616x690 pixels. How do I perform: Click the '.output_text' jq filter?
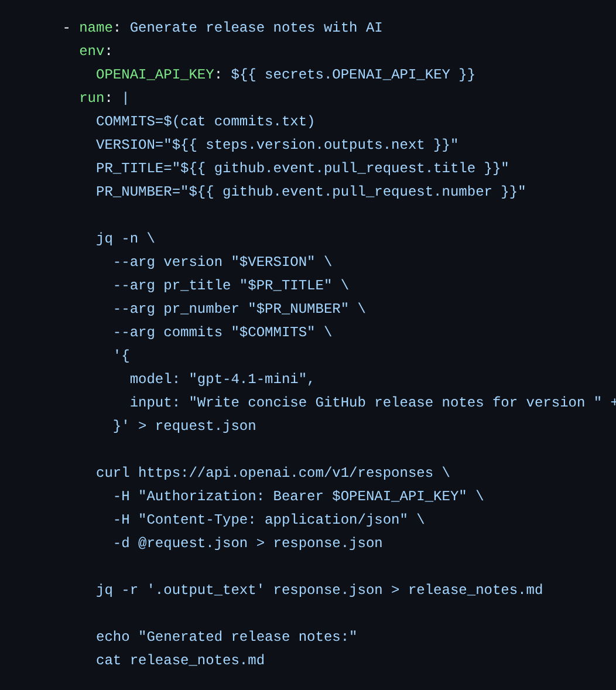pos(206,590)
